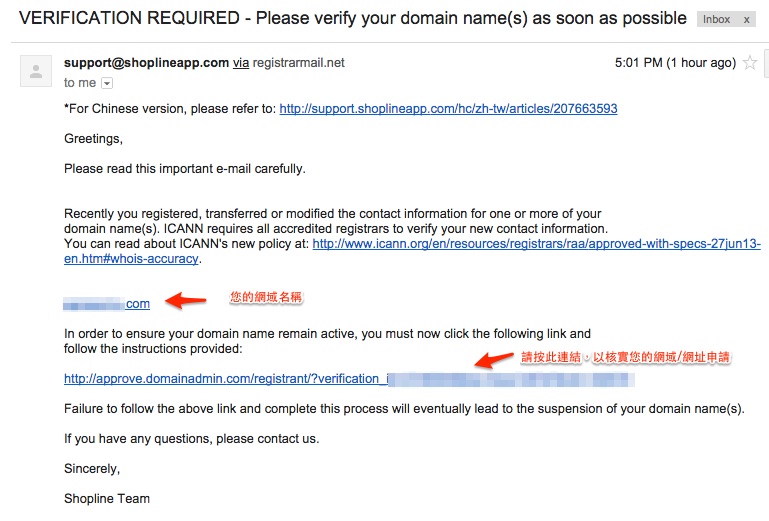Open the blurred .com domain link
The image size is (769, 521).
pyautogui.click(x=106, y=304)
